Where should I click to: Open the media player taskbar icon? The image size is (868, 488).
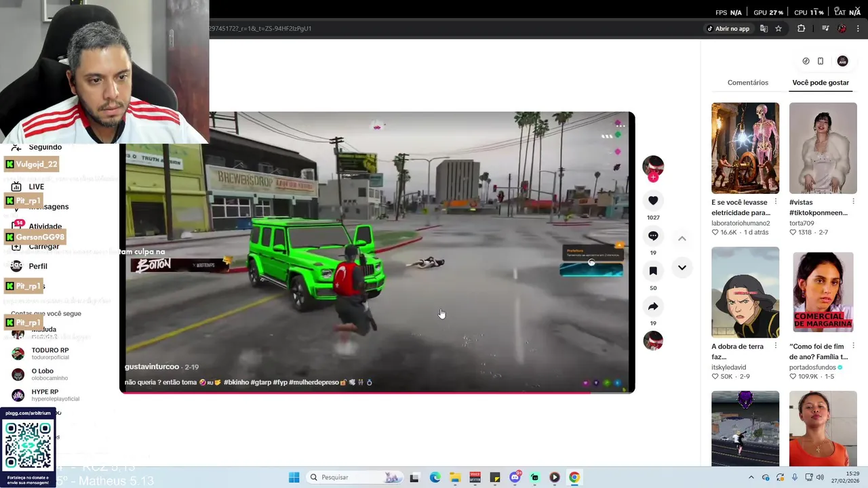pos(555,477)
